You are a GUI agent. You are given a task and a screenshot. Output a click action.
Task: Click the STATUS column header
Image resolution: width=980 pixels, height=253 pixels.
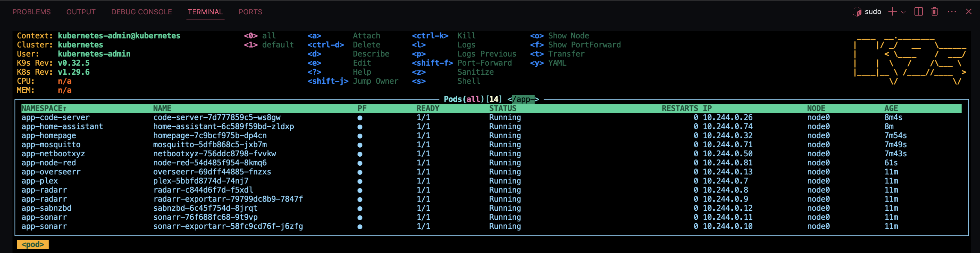pyautogui.click(x=503, y=108)
